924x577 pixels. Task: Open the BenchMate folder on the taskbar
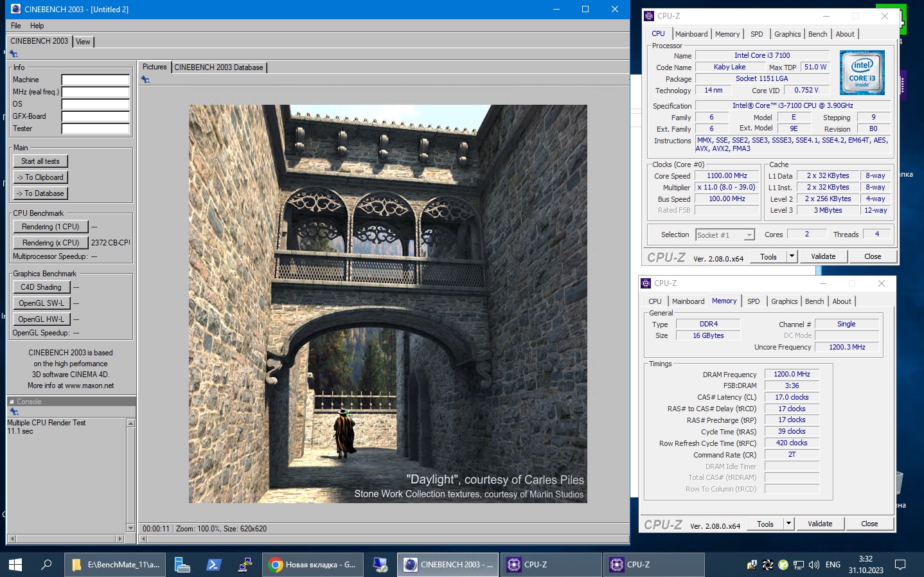coord(115,565)
